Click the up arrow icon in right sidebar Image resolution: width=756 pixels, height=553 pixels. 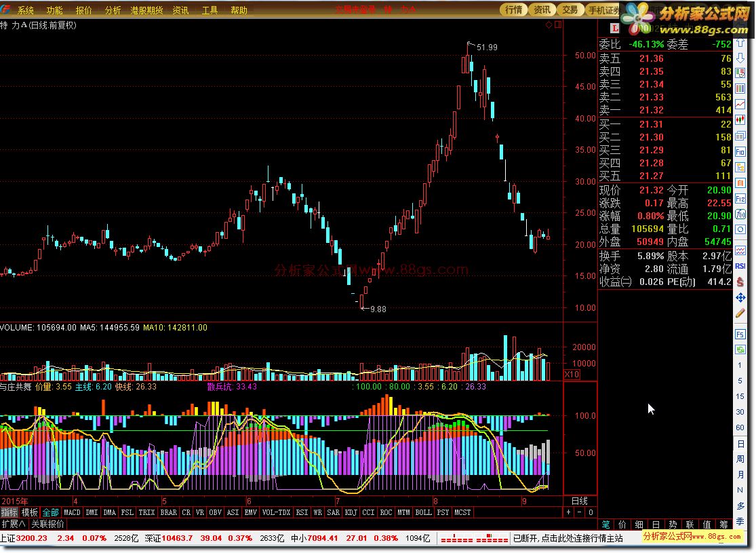[x=740, y=43]
